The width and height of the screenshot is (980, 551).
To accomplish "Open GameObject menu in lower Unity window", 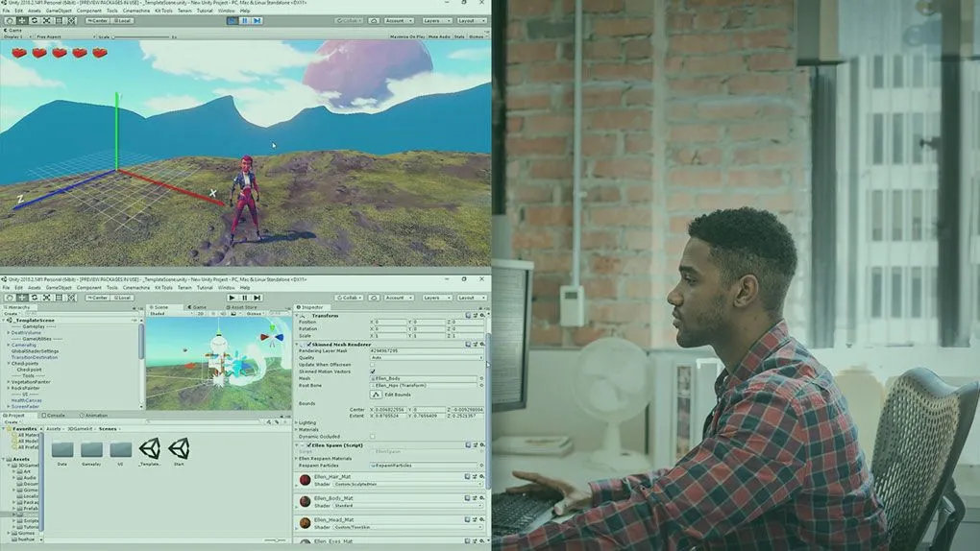I will tap(59, 288).
